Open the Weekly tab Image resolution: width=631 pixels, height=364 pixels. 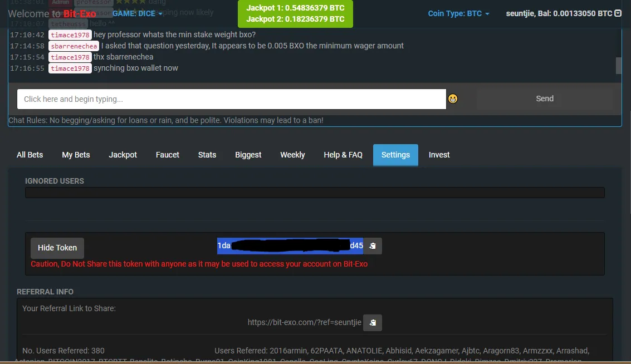(x=292, y=155)
